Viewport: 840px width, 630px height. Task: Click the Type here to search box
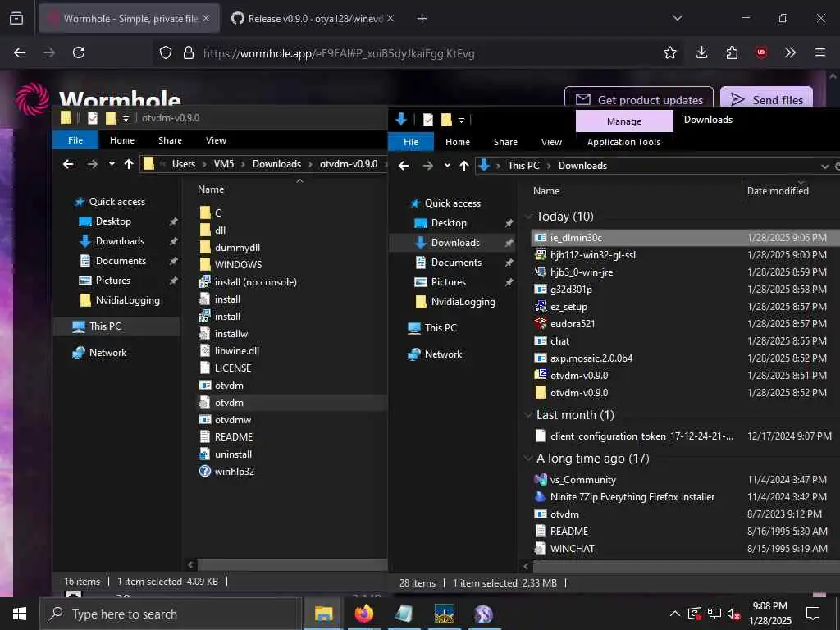coord(170,614)
